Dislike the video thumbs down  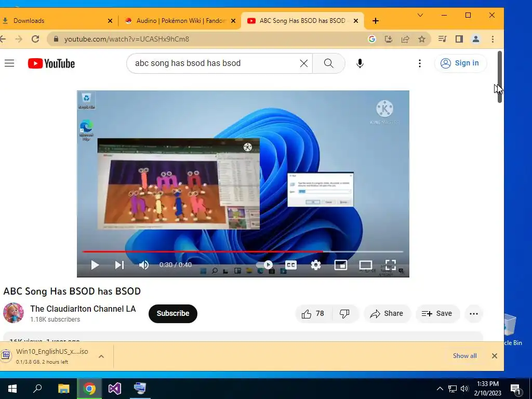point(344,314)
